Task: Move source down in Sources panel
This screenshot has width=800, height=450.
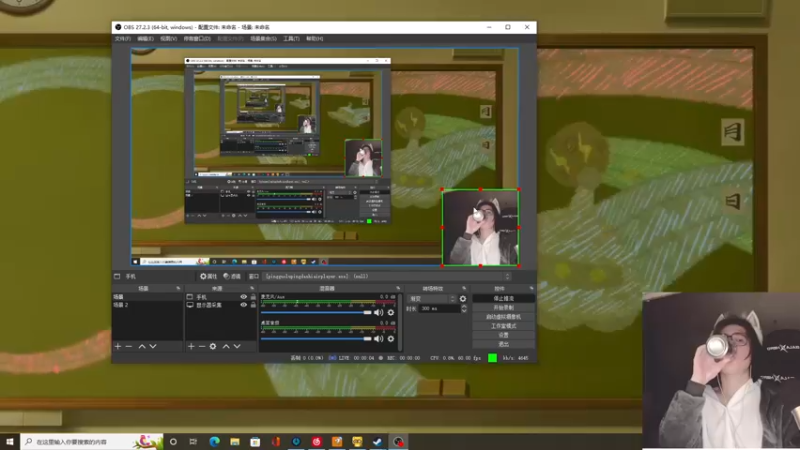Action: tap(237, 346)
